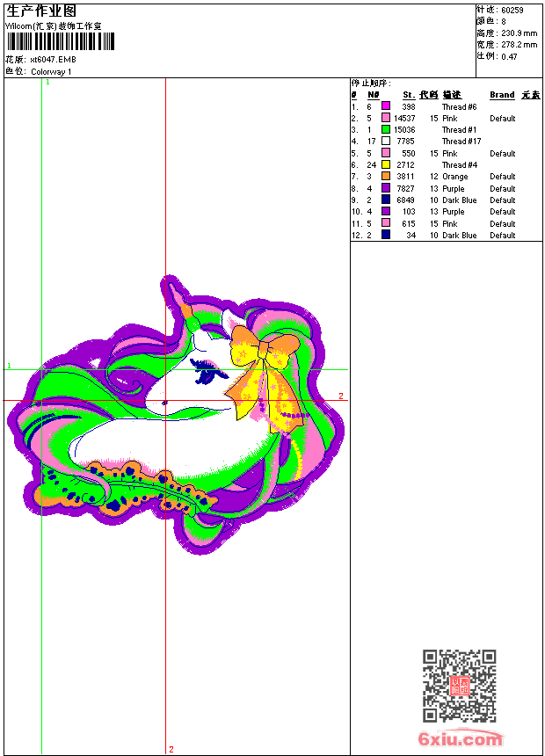
Task: Click the "Dark Blue" description in row 9
Action: pos(459,200)
